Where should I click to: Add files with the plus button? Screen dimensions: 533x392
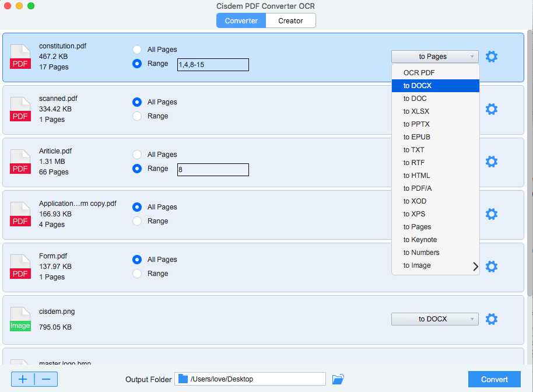click(23, 379)
